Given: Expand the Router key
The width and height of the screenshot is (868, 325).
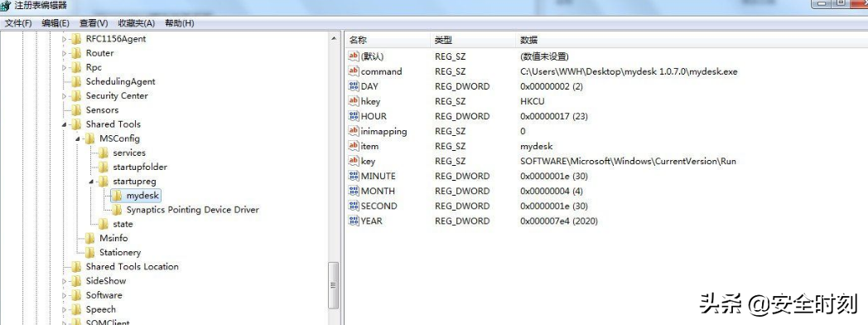Looking at the screenshot, I should [65, 54].
